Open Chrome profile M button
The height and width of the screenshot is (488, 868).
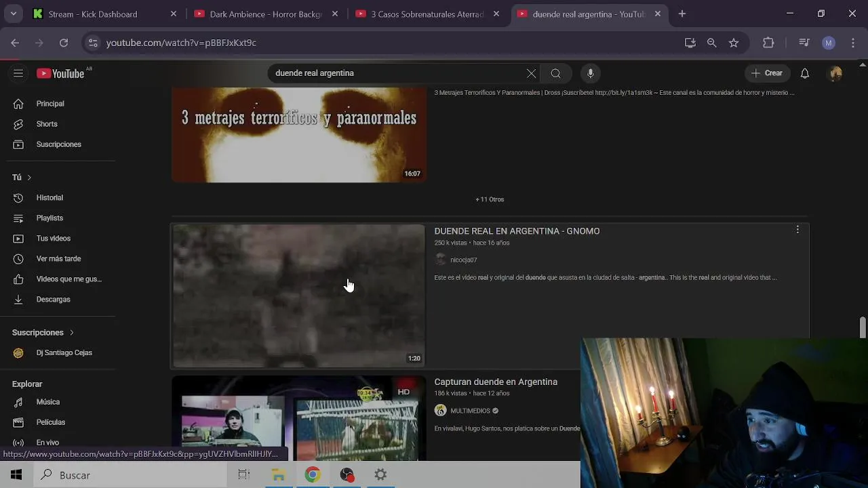coord(829,43)
